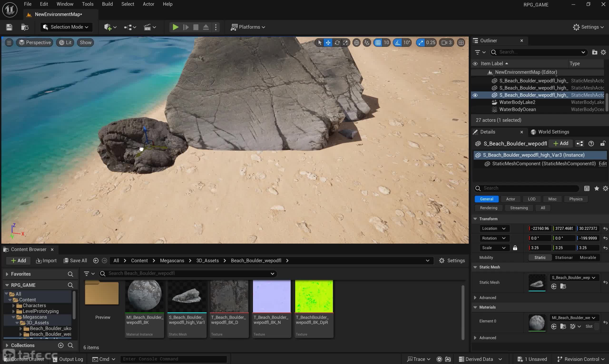Click the console command input field
The width and height of the screenshot is (609, 364).
tap(174, 359)
